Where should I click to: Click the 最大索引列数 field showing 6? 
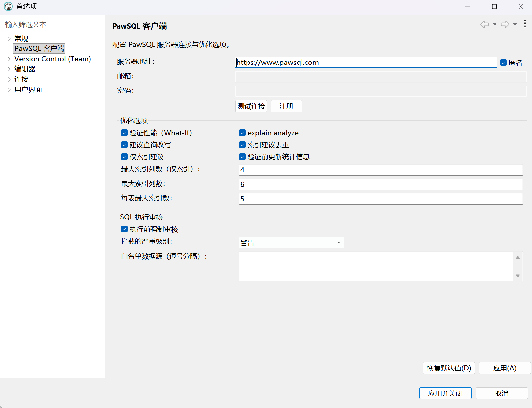[x=381, y=184]
